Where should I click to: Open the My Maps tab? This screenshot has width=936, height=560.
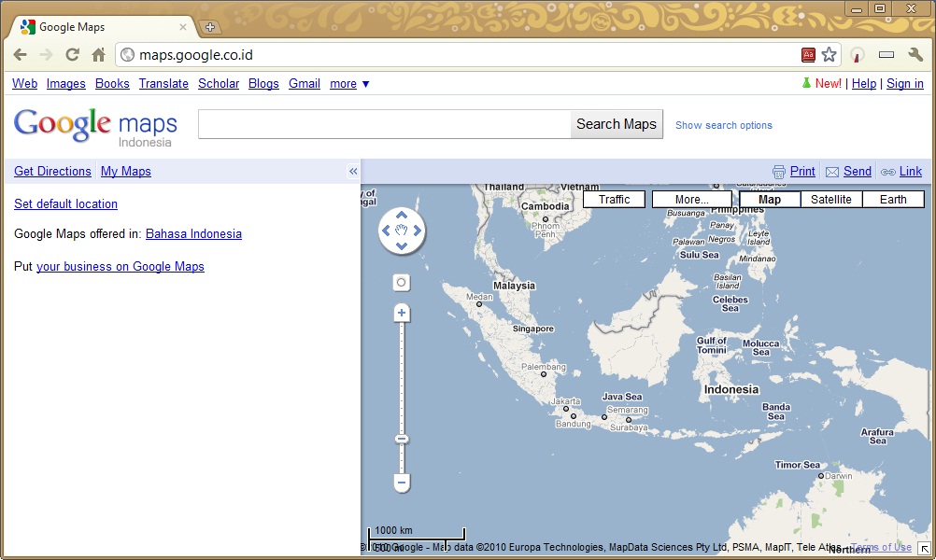click(125, 171)
